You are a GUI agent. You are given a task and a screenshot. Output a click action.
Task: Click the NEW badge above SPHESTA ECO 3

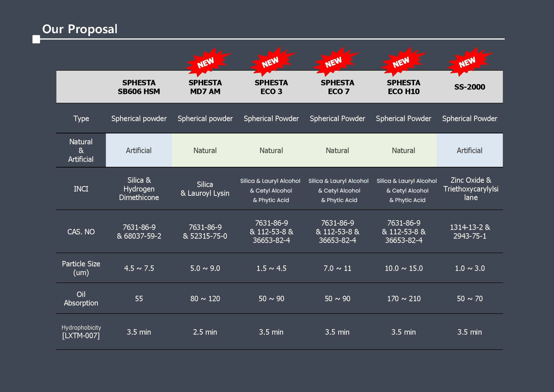pos(270,62)
